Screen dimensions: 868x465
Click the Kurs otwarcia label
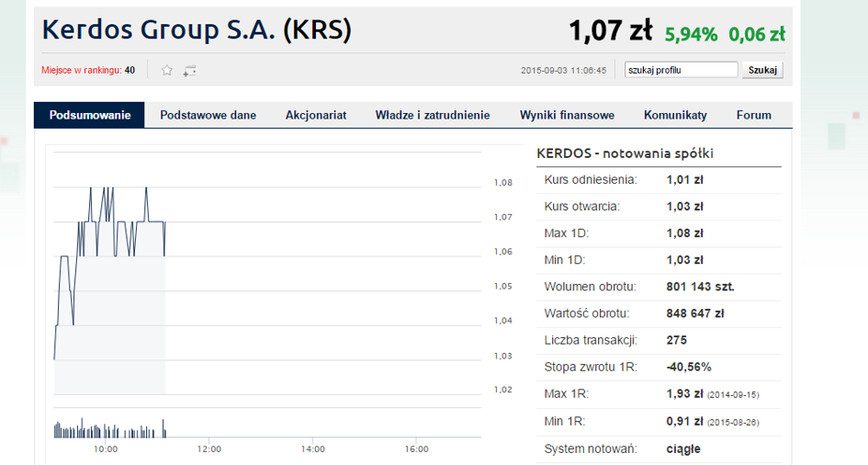click(x=581, y=207)
